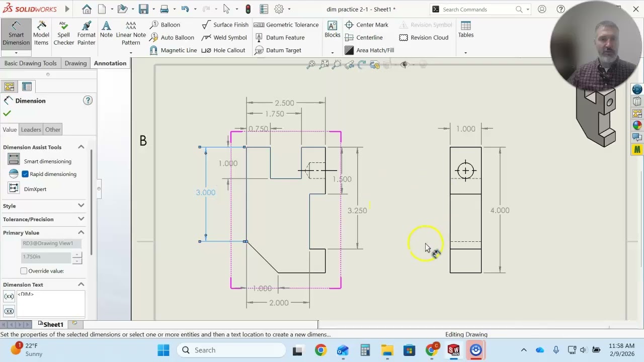Open the Value tab in Dimension panel
The image size is (644, 362).
(10, 130)
